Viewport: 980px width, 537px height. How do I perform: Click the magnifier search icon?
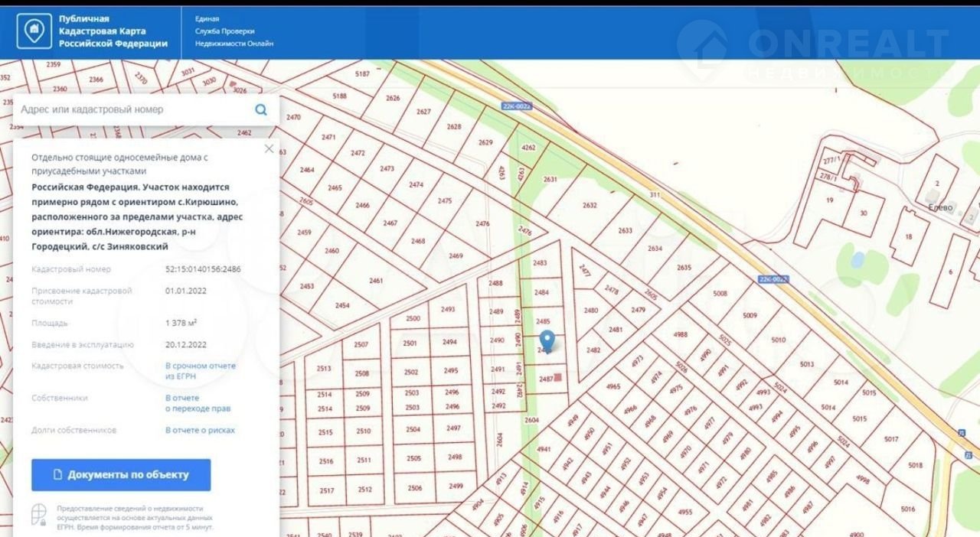click(261, 110)
